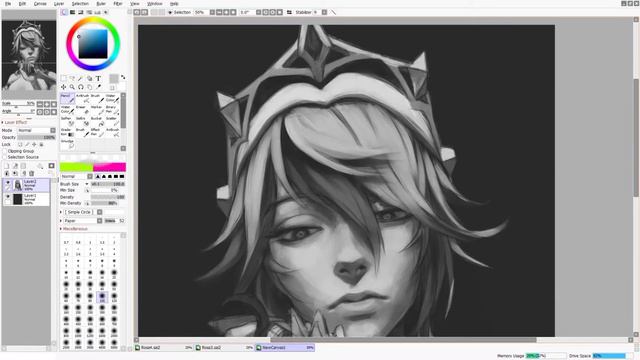Expand the Simple Circle shape options
This screenshot has height=360, width=640.
pyautogui.click(x=61, y=212)
